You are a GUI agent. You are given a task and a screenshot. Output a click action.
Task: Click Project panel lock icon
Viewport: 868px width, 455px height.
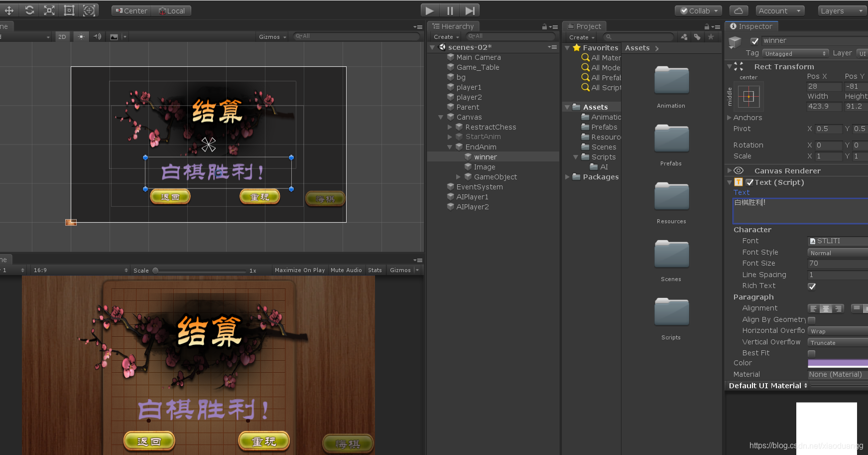[x=707, y=27]
